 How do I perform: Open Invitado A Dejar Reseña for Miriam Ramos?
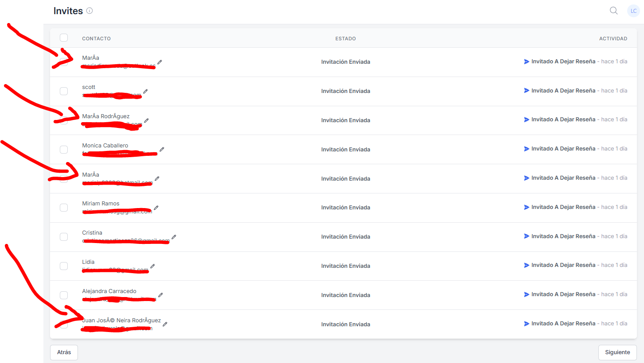click(563, 207)
